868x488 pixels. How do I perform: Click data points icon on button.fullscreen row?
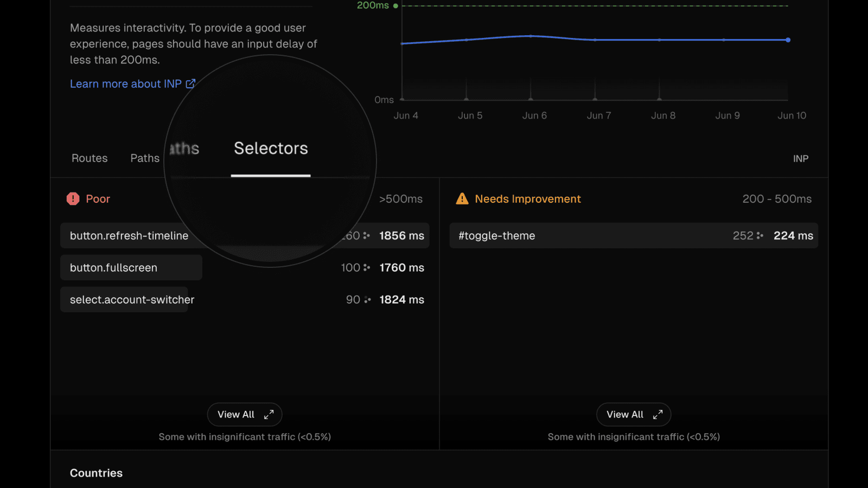[x=367, y=268]
